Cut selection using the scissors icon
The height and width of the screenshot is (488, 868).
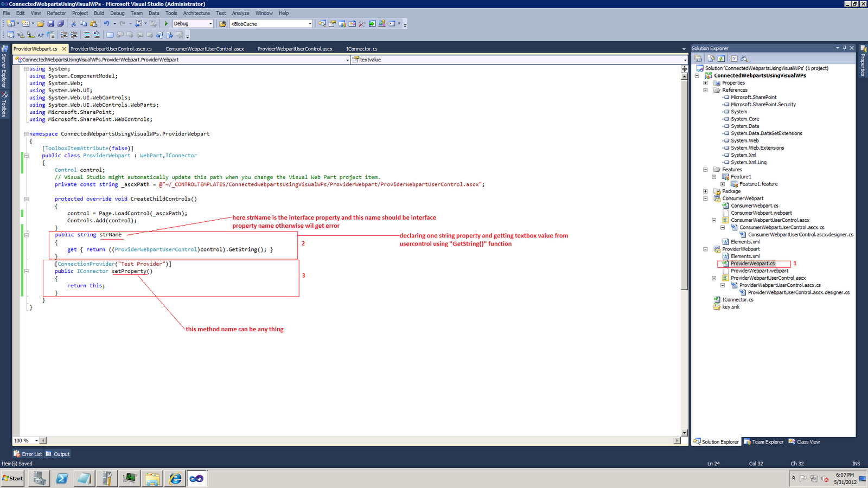(x=74, y=24)
